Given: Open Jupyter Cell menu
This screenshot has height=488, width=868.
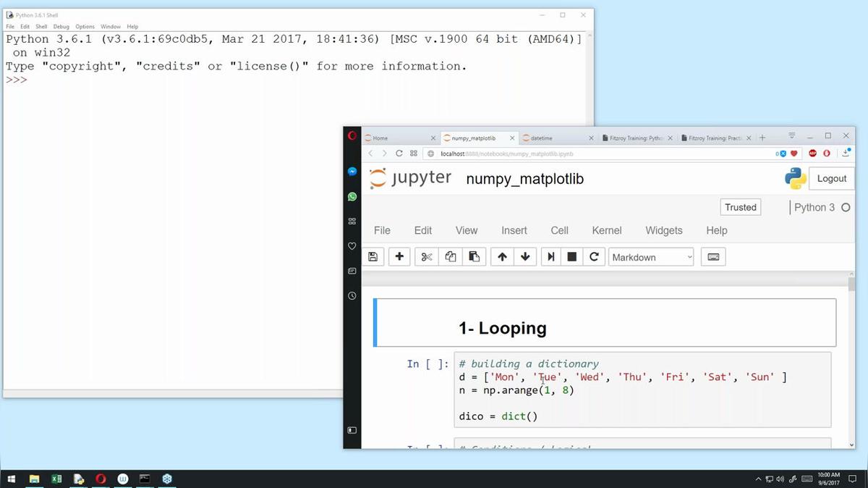Looking at the screenshot, I should (x=560, y=230).
